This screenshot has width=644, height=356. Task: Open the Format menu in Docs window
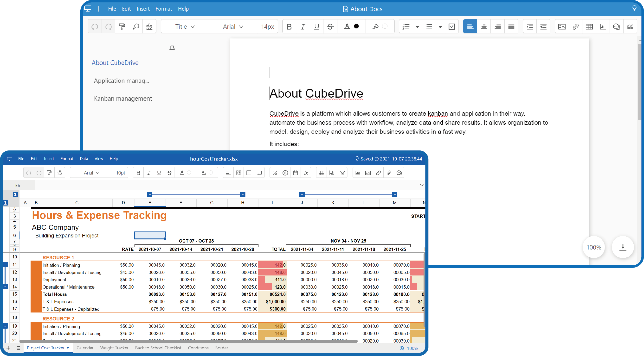[164, 9]
